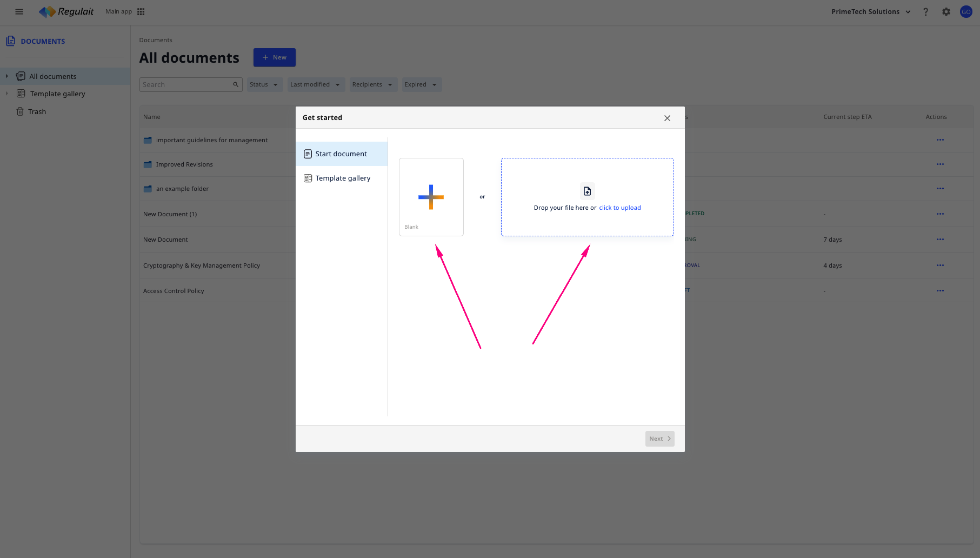
Task: Open Trash in the sidebar
Action: [37, 112]
